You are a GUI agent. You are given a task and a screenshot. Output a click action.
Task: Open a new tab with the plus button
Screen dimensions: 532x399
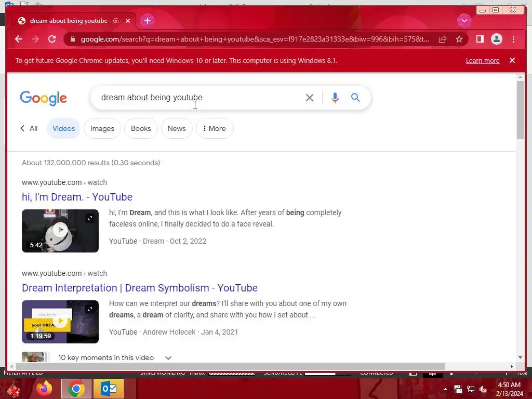tap(147, 21)
